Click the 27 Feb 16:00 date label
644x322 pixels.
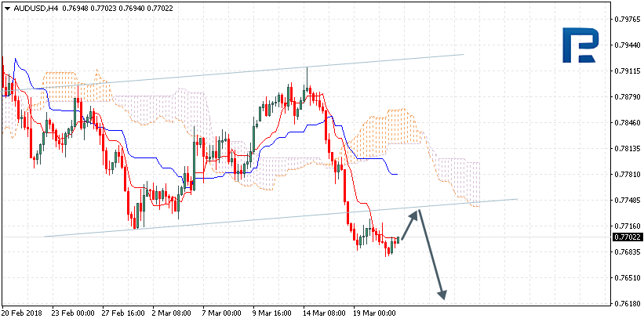[x=119, y=313]
